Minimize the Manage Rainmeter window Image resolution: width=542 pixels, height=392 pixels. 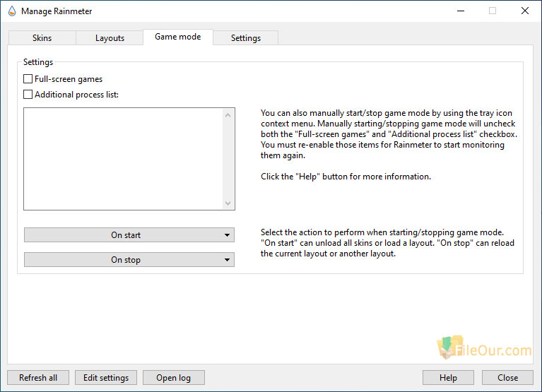pyautogui.click(x=461, y=11)
